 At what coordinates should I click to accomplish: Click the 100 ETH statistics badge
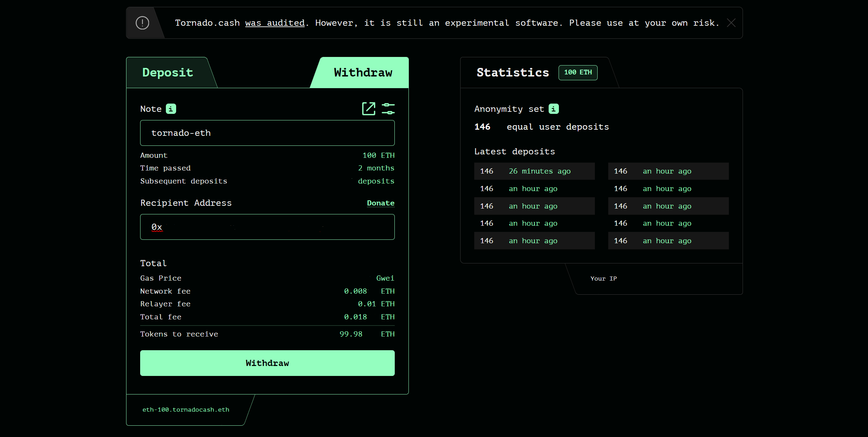click(x=578, y=72)
